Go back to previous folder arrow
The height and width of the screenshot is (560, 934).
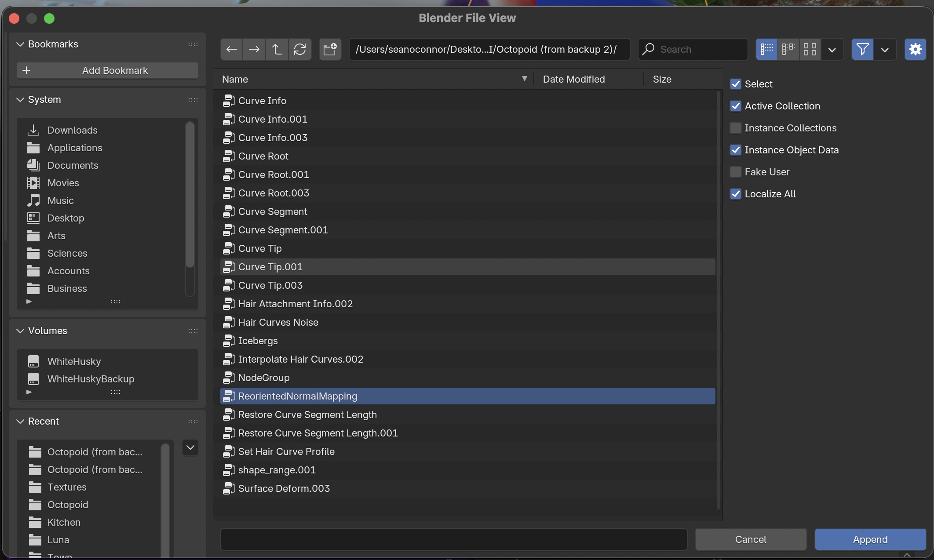[x=232, y=49]
